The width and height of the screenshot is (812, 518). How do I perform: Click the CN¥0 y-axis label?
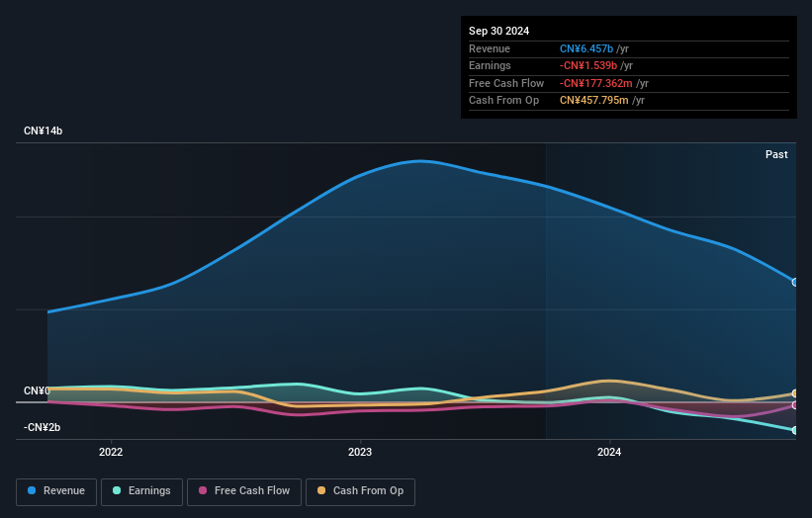37,390
